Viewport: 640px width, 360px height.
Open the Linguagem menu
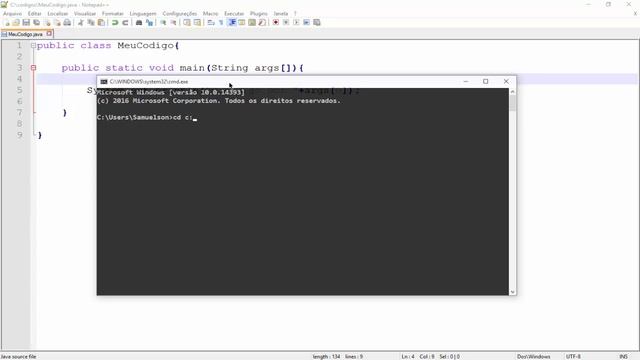(143, 13)
